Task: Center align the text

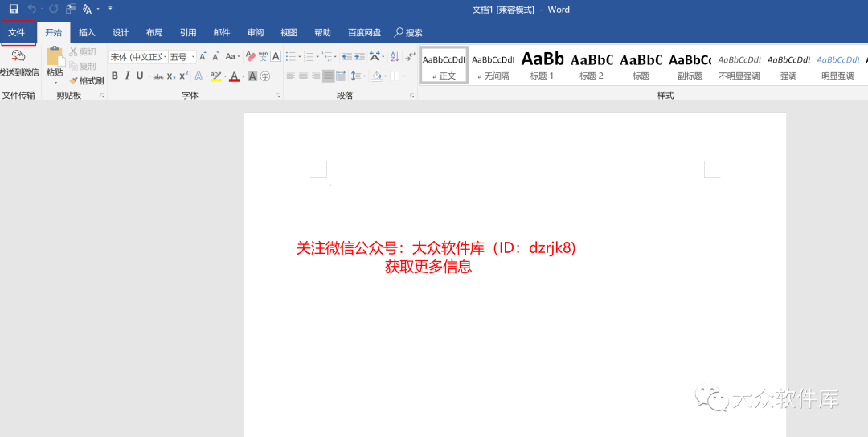Action: (x=303, y=76)
